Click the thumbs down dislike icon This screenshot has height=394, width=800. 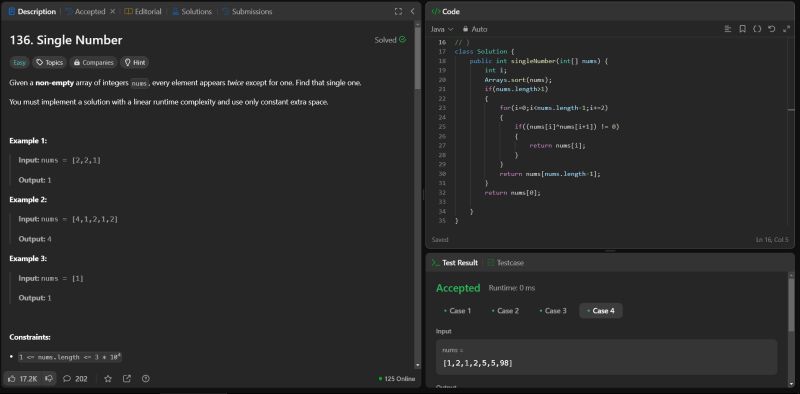point(49,379)
